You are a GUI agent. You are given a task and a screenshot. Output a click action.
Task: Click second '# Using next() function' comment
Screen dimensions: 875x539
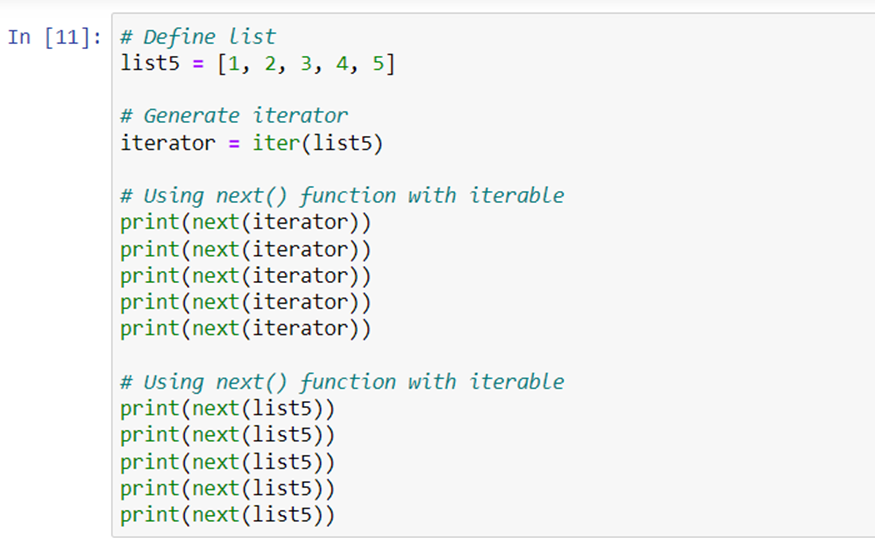(342, 382)
